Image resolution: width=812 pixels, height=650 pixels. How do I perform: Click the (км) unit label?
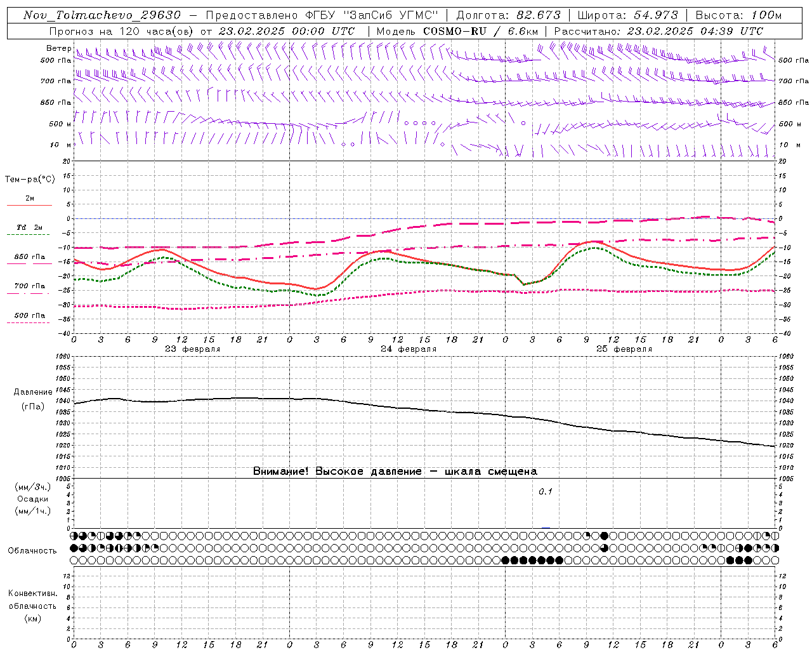[32, 618]
